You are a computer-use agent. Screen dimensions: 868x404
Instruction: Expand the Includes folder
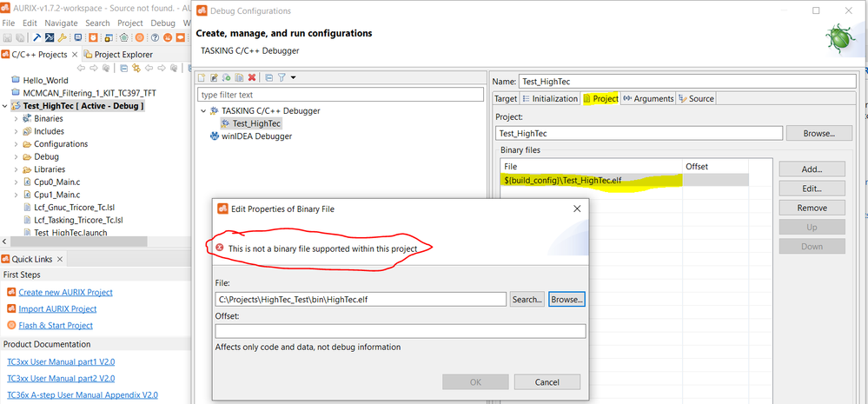(16, 131)
